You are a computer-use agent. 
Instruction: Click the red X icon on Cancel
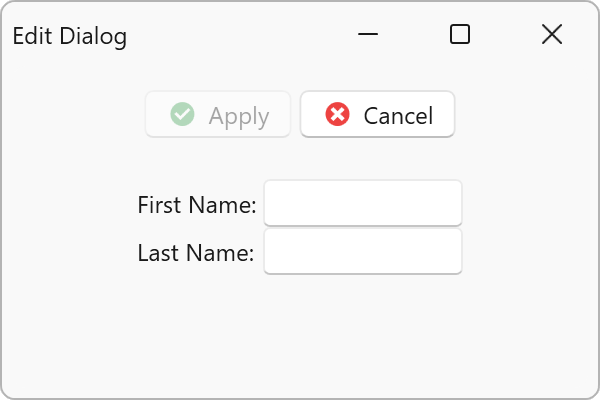pos(338,115)
